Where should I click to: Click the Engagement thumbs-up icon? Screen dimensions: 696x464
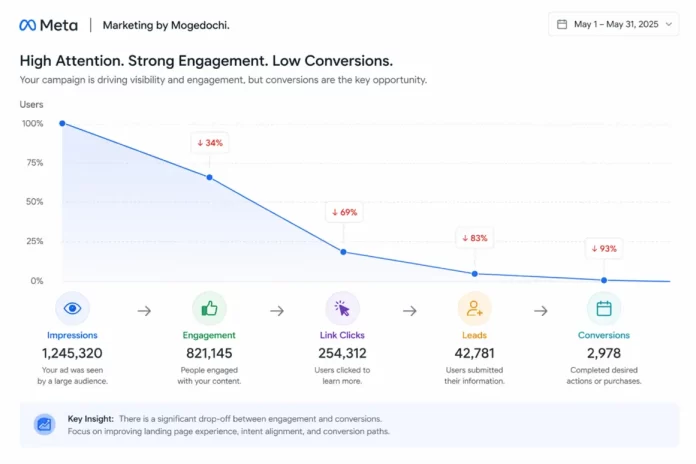click(209, 309)
